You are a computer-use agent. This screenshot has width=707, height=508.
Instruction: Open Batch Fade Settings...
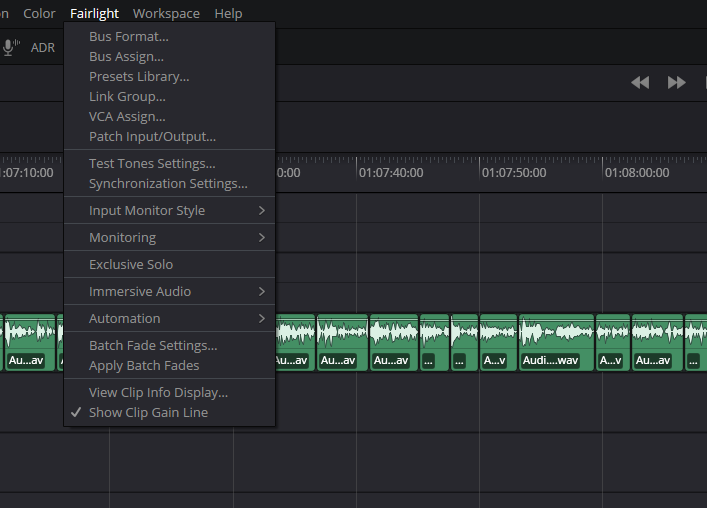click(170, 345)
